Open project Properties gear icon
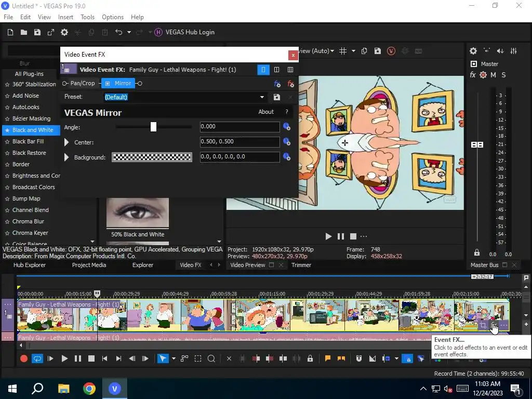 point(64,32)
